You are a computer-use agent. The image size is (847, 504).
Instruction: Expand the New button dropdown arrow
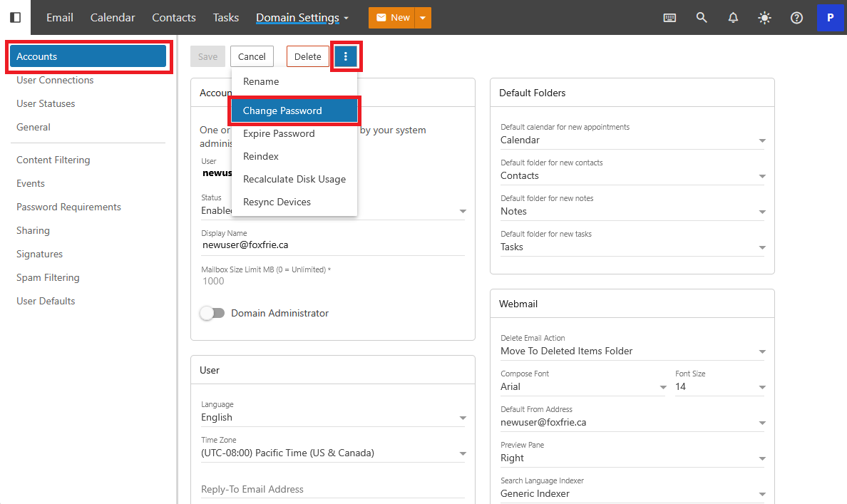pos(423,18)
